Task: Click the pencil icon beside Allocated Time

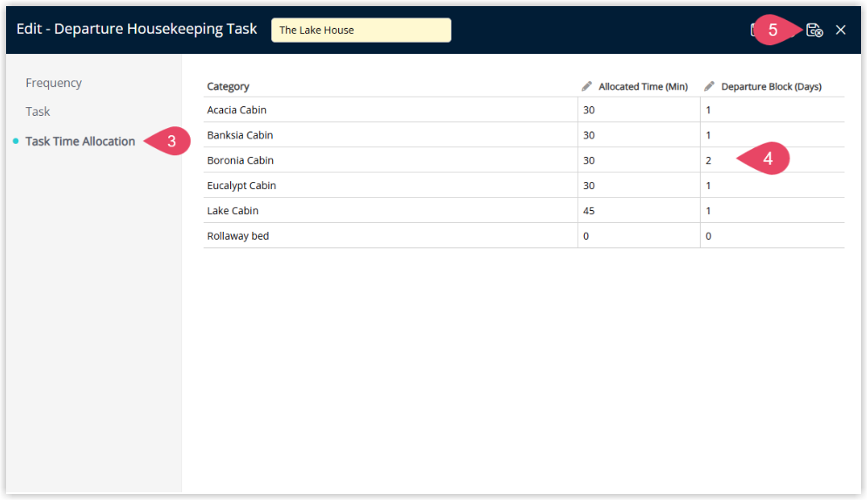Action: pyautogui.click(x=587, y=86)
